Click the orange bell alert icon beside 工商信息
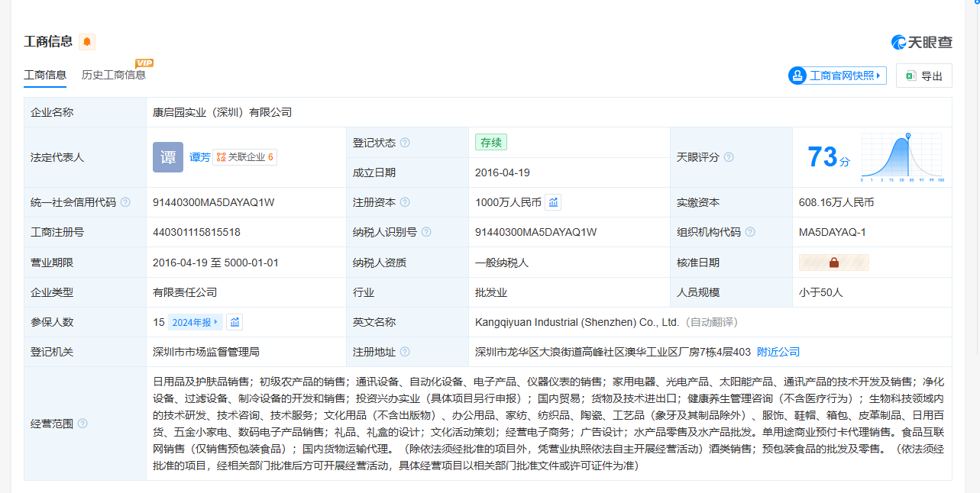Screen dimensions: 980x493 [87, 42]
